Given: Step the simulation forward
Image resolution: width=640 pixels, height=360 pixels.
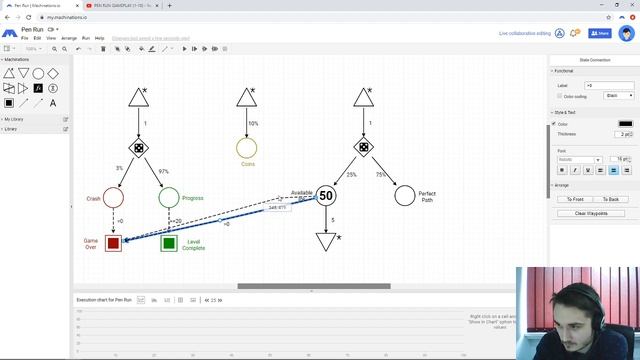Looking at the screenshot, I should click(x=194, y=49).
